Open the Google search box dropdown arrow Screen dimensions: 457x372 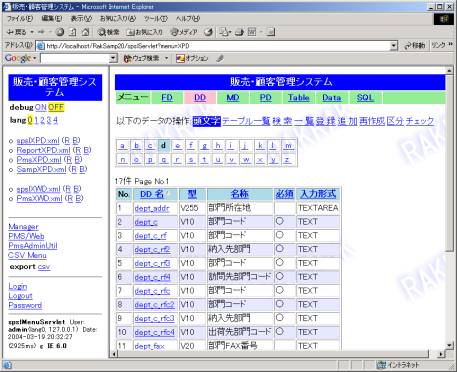pos(113,58)
